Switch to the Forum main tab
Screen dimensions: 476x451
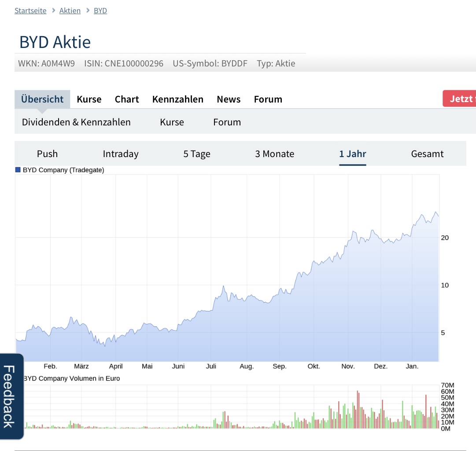268,99
